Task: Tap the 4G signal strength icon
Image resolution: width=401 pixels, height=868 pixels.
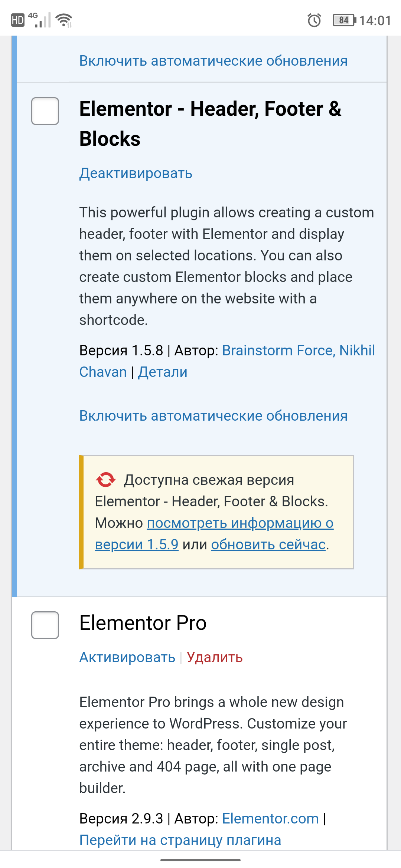Action: (x=40, y=20)
